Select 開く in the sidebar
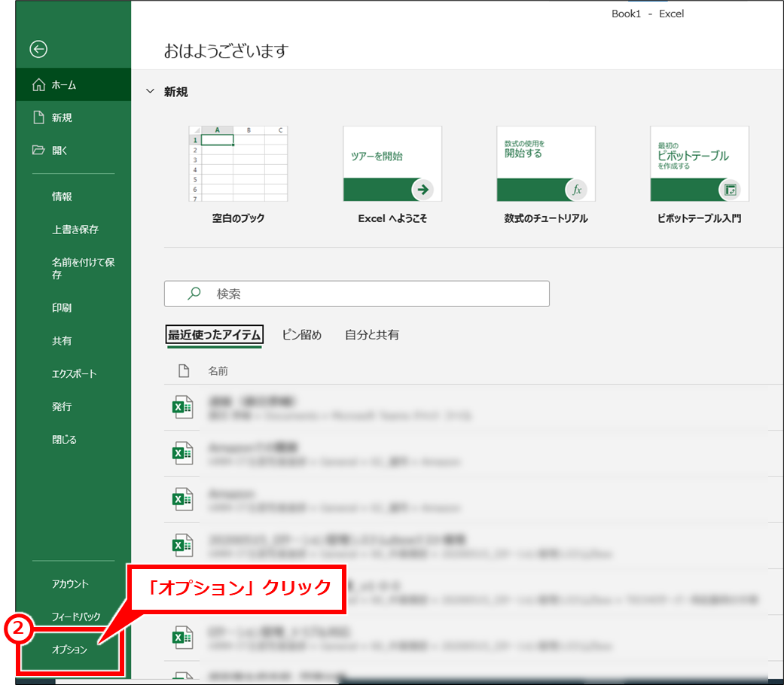Screen dimensions: 784x685 click(73, 151)
